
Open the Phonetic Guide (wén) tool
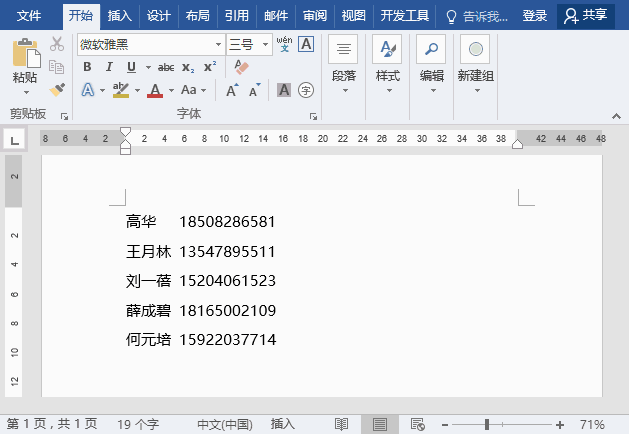pyautogui.click(x=284, y=44)
